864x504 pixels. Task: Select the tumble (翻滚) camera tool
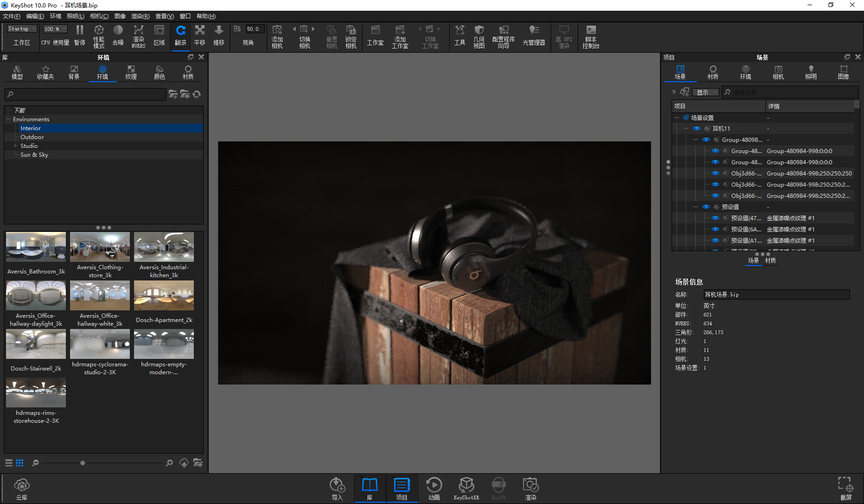180,31
